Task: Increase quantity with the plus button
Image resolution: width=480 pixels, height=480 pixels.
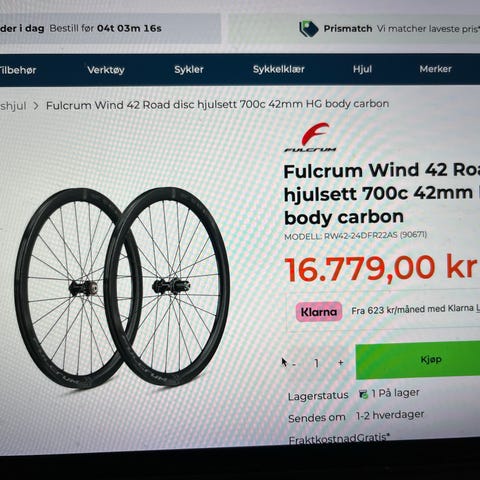Action: pos(340,363)
